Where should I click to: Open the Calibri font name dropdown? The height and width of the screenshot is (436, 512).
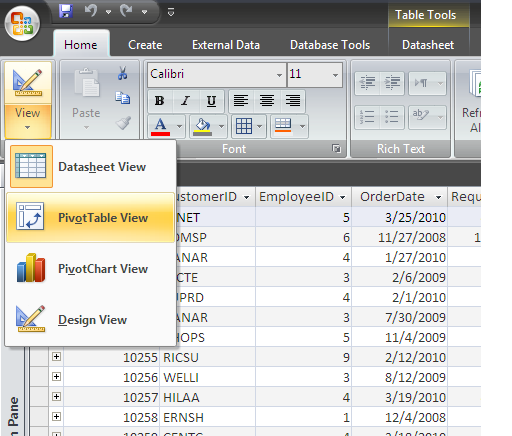[279, 75]
